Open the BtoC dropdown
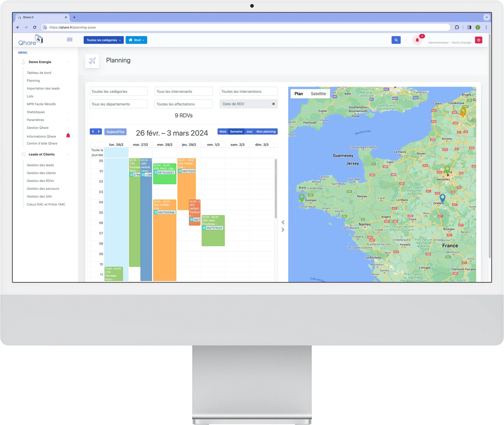The height and width of the screenshot is (425, 504). pyautogui.click(x=136, y=40)
